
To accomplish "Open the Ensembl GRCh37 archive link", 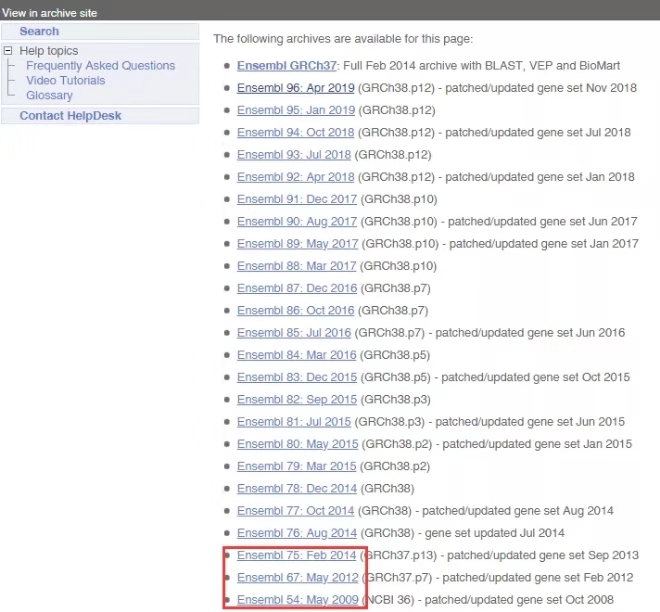I will (x=287, y=66).
